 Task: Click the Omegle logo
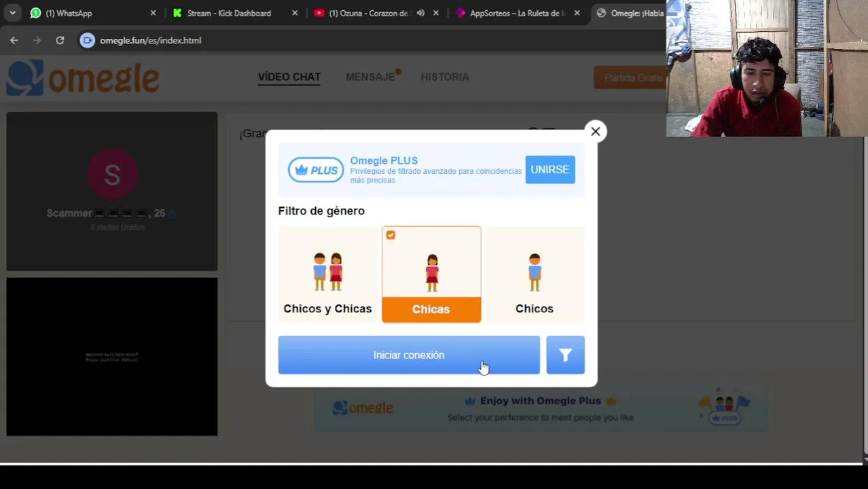(83, 77)
